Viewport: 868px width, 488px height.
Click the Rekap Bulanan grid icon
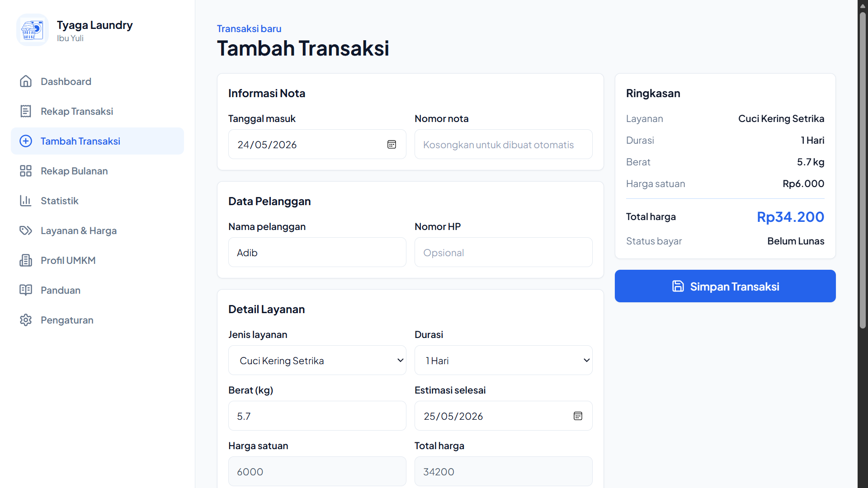tap(26, 171)
